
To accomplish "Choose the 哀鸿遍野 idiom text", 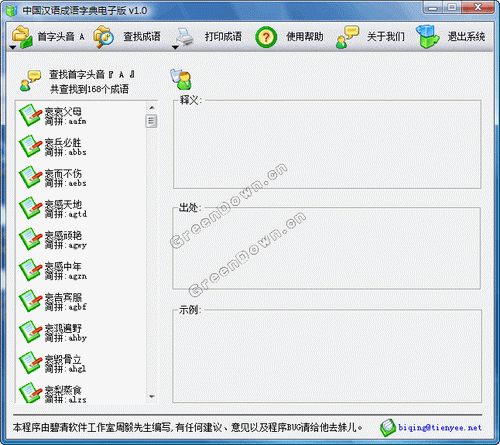I will tap(63, 328).
